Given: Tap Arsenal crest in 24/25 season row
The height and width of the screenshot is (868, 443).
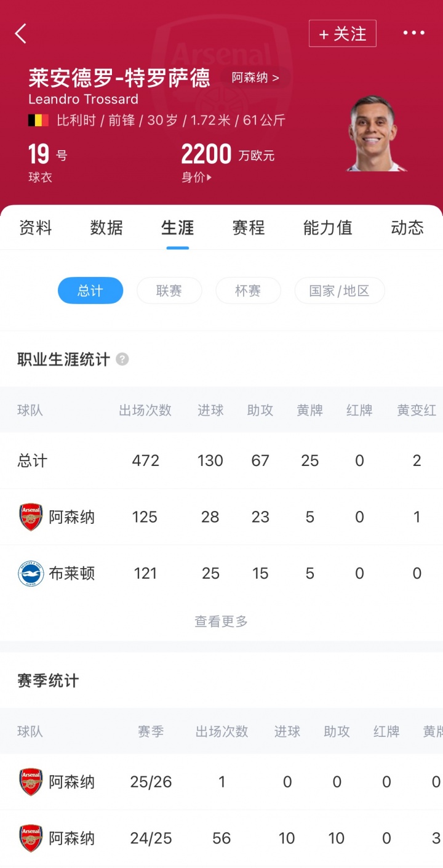Looking at the screenshot, I should click(31, 838).
